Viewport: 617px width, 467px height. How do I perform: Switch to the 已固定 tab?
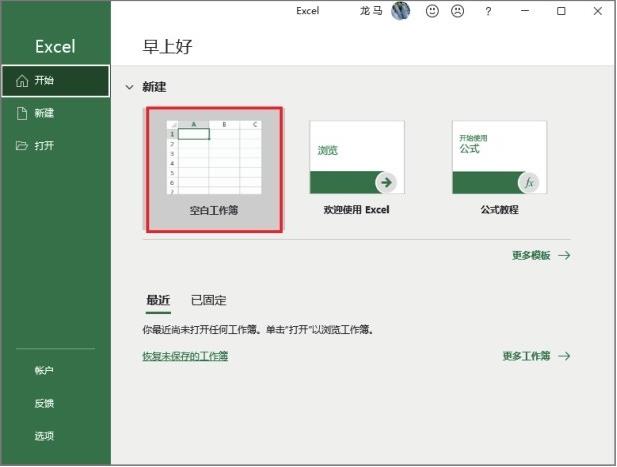209,301
